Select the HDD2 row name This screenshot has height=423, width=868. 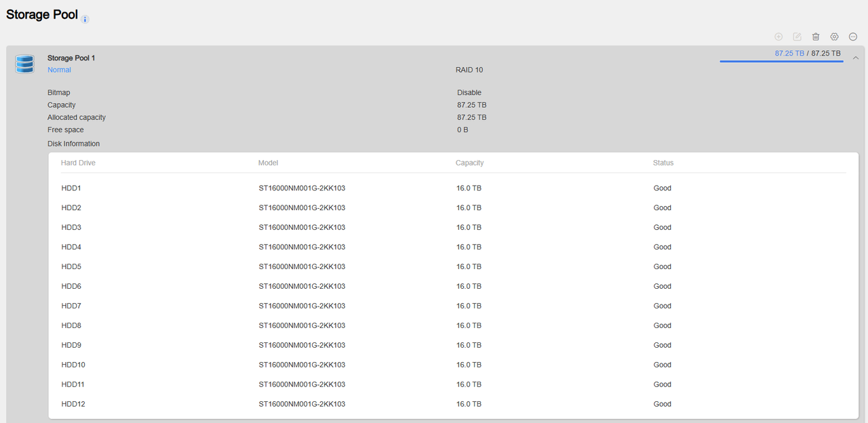tap(71, 207)
